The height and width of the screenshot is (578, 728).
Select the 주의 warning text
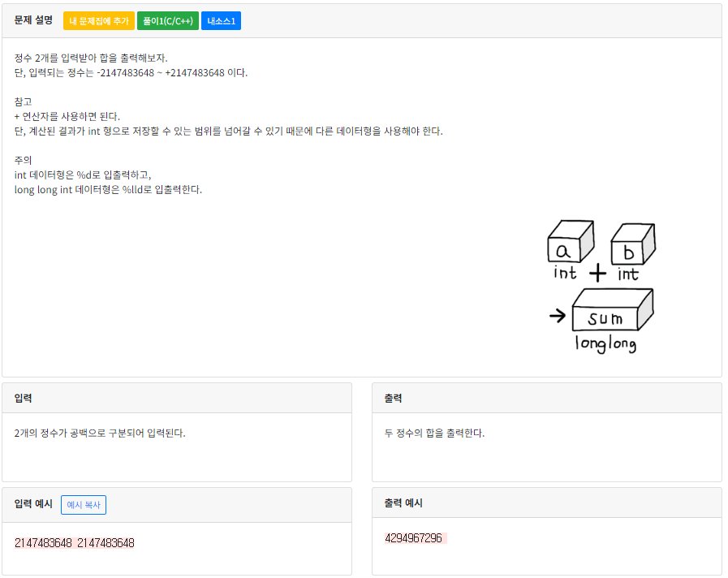click(22, 160)
